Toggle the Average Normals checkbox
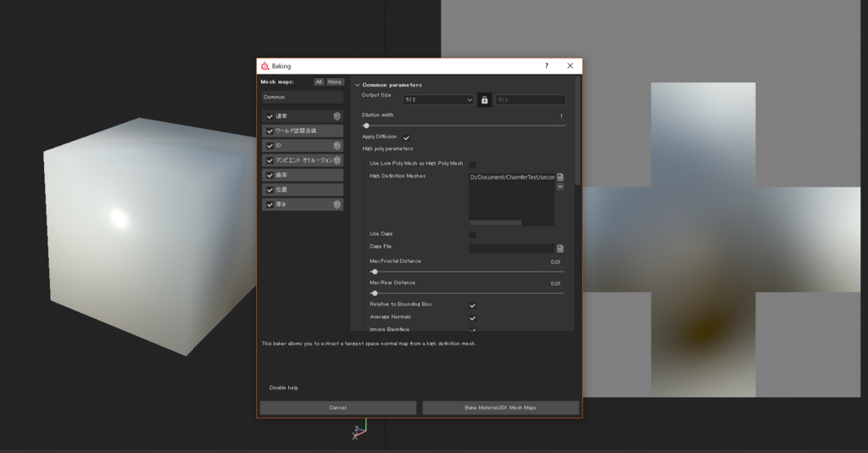 point(472,318)
